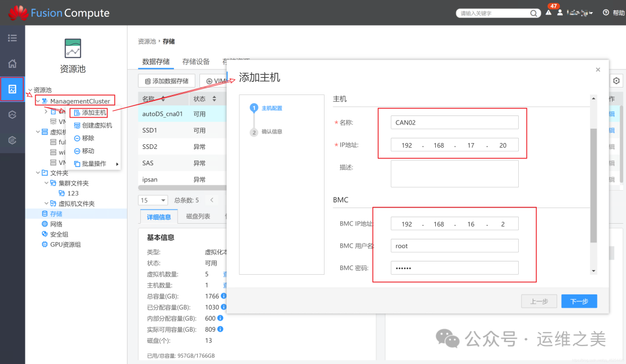Click the hamburger menu icon in sidebar
626x364 pixels.
(x=12, y=38)
